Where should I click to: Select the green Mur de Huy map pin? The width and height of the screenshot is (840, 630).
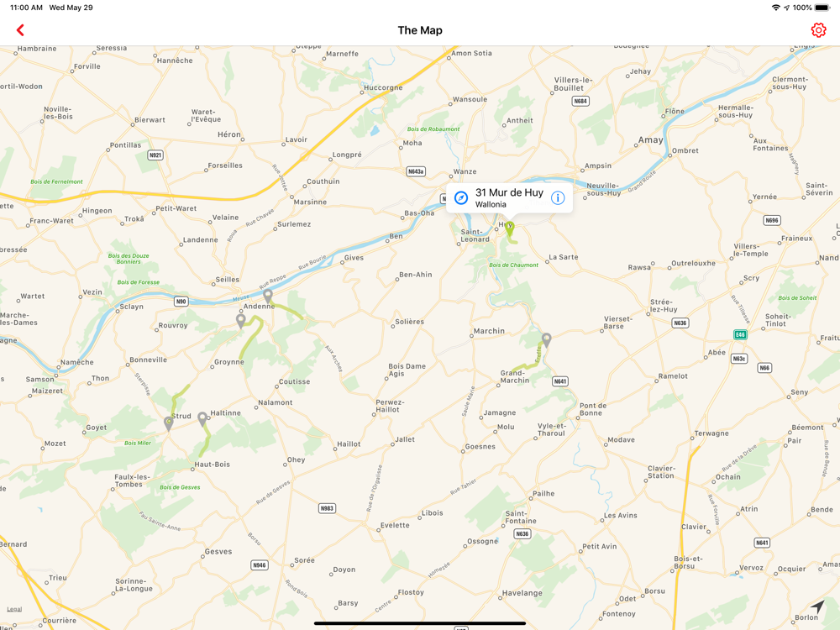coord(510,229)
